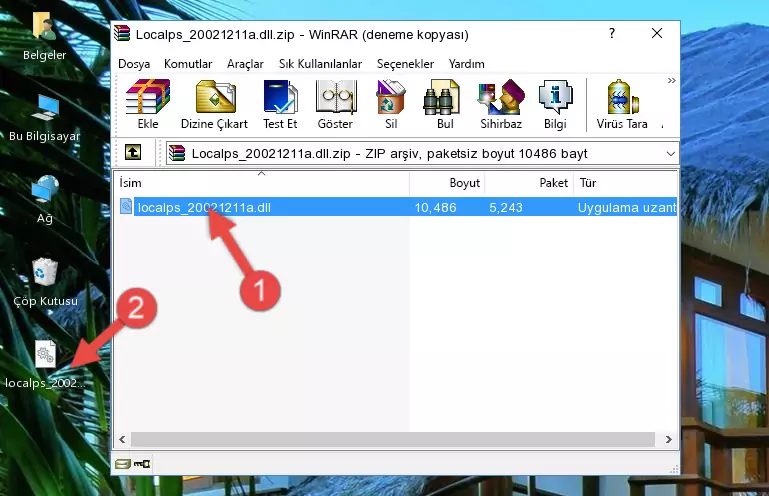Viewport: 769px width, 496px height.
Task: Sort list by Boyut column header
Action: tap(447, 183)
